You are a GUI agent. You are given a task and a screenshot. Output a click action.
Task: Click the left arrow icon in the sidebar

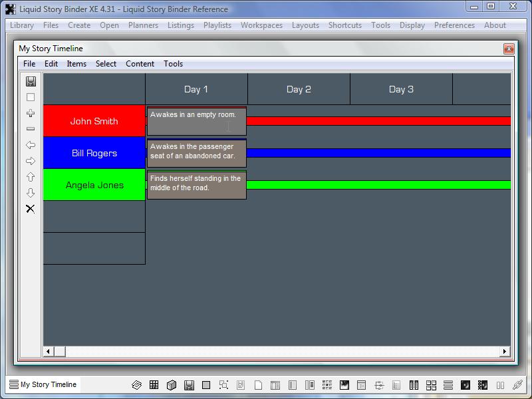(31, 145)
